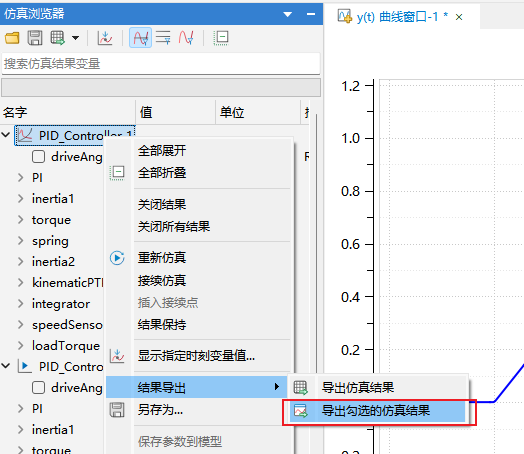524x454 pixels.
Task: Check the first driveAng variable checkbox
Action: [x=38, y=156]
